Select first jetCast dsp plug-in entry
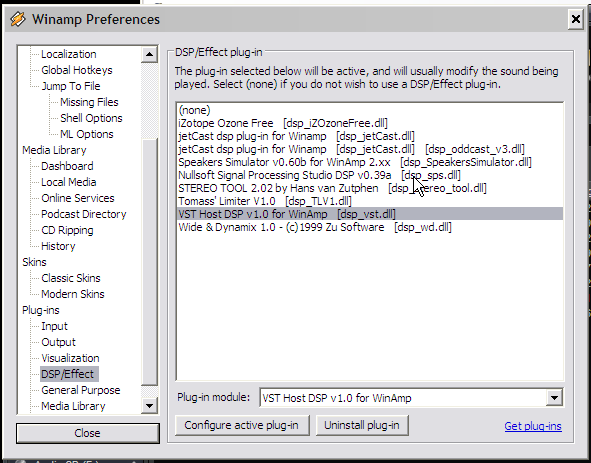Viewport: 591px width, 463px height. point(370,136)
